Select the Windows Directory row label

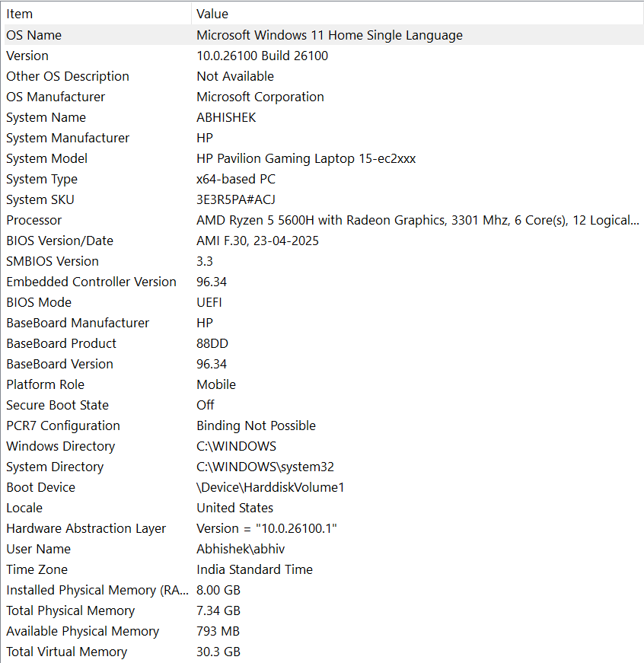[x=60, y=446]
